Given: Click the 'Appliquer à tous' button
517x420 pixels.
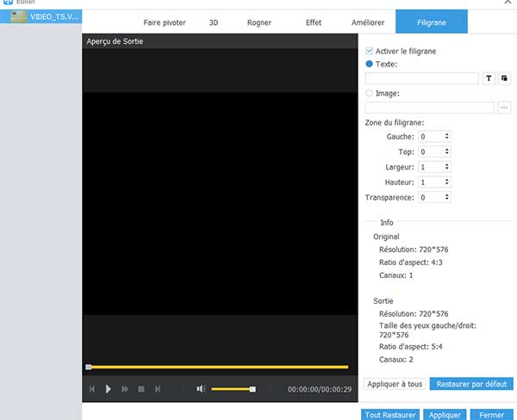Looking at the screenshot, I should coord(395,384).
